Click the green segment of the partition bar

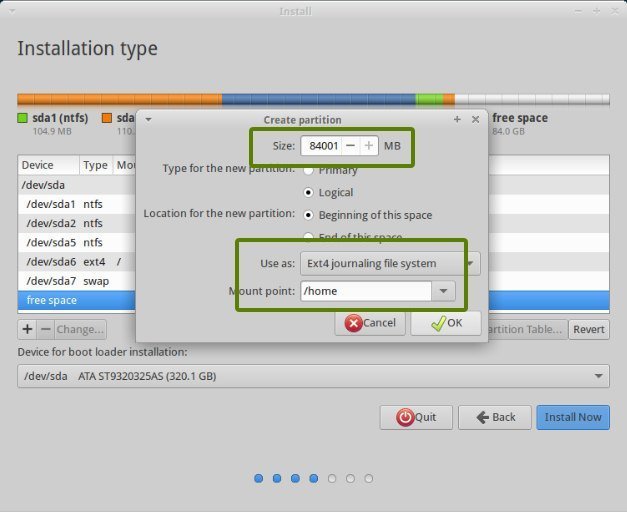[429, 99]
